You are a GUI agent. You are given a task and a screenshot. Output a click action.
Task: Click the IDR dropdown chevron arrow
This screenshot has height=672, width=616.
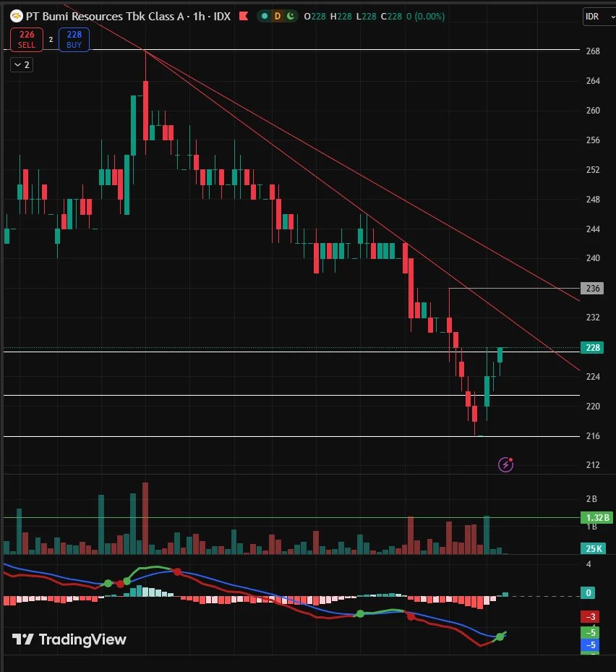pyautogui.click(x=609, y=16)
